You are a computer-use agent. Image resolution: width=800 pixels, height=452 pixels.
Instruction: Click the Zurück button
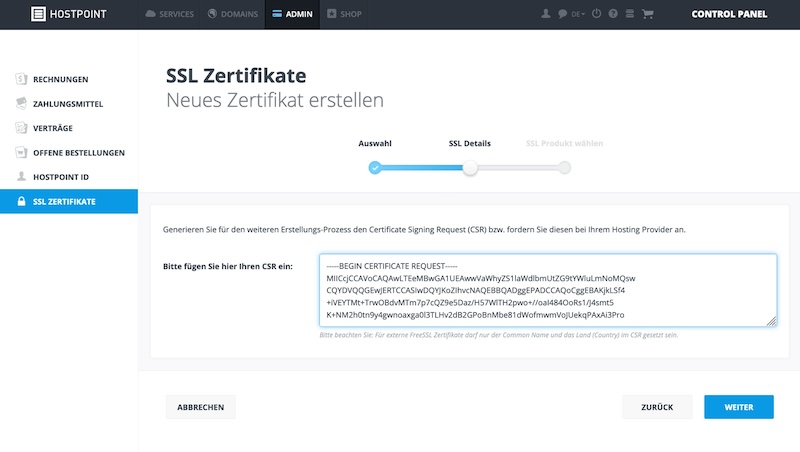coord(657,407)
